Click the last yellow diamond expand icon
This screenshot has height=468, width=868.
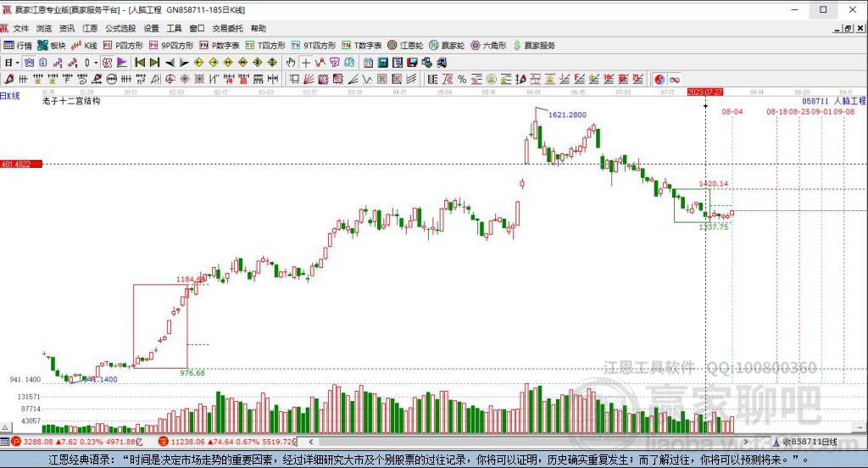tap(272, 63)
